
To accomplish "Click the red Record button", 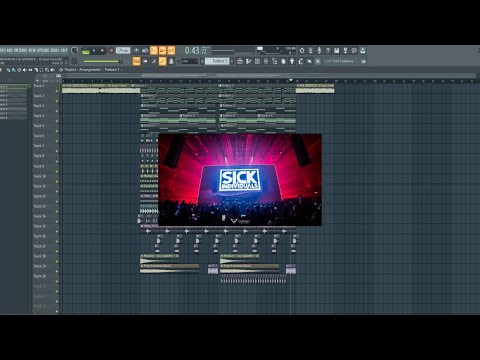I will pyautogui.click(x=111, y=51).
